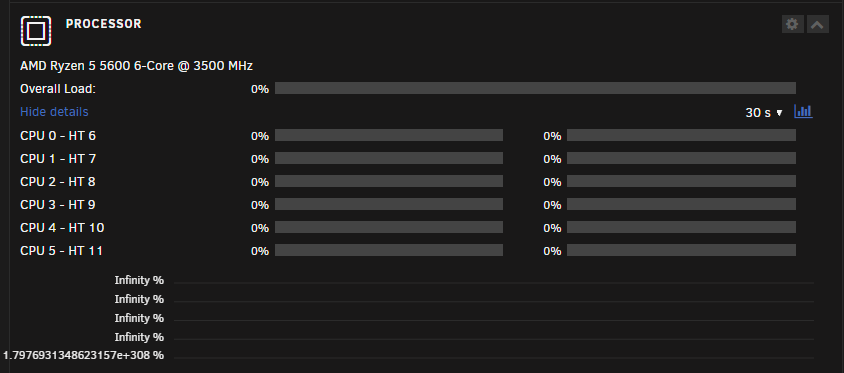Click the CPU 2 load bar
This screenshot has width=844, height=373.
point(389,181)
